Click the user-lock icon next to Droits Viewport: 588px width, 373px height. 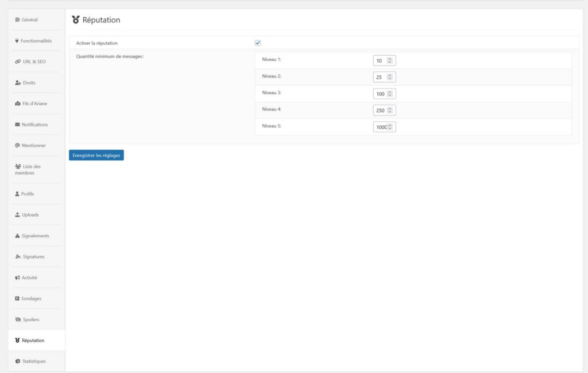(18, 83)
